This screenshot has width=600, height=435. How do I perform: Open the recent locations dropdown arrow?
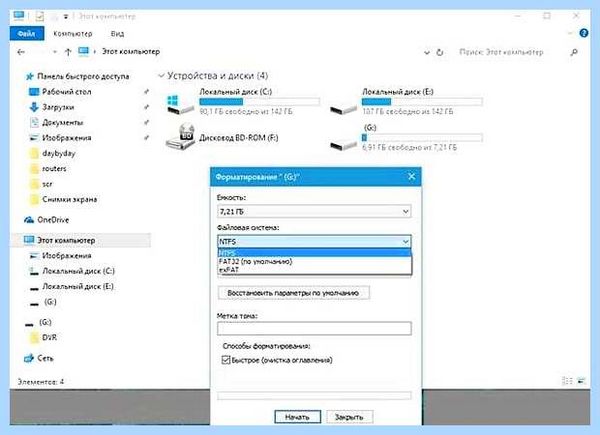click(55, 52)
